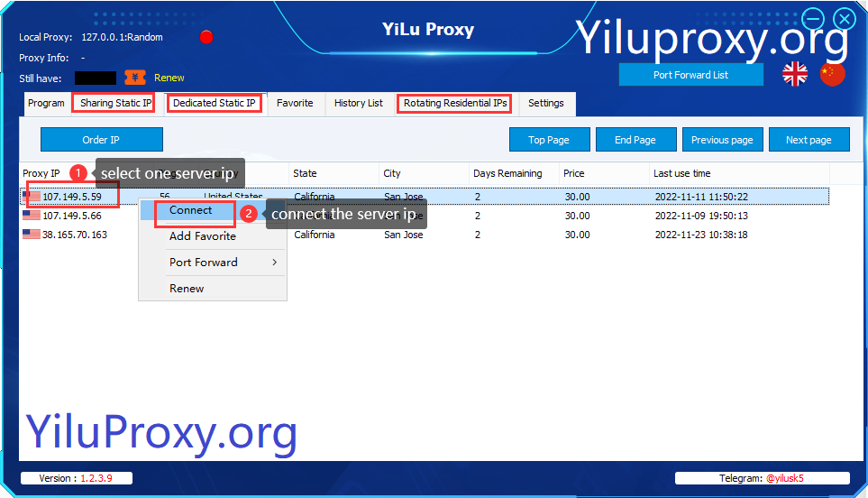Click the blacked-out Still have balance value
The width and height of the screenshot is (868, 498).
click(x=96, y=78)
